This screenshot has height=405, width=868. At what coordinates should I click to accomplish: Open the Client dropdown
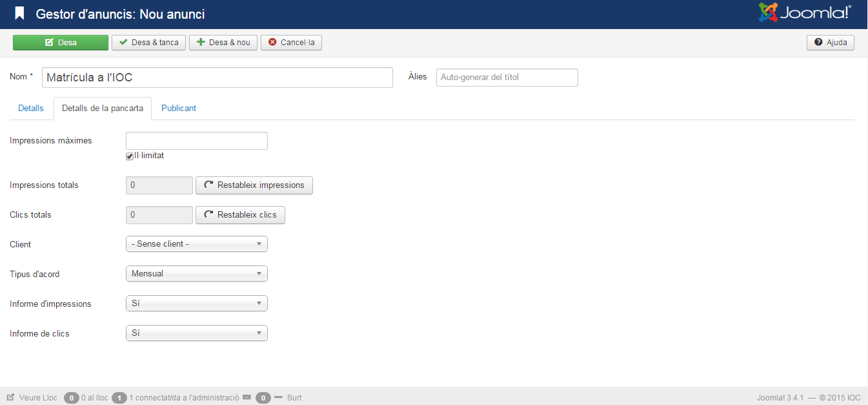click(x=196, y=244)
